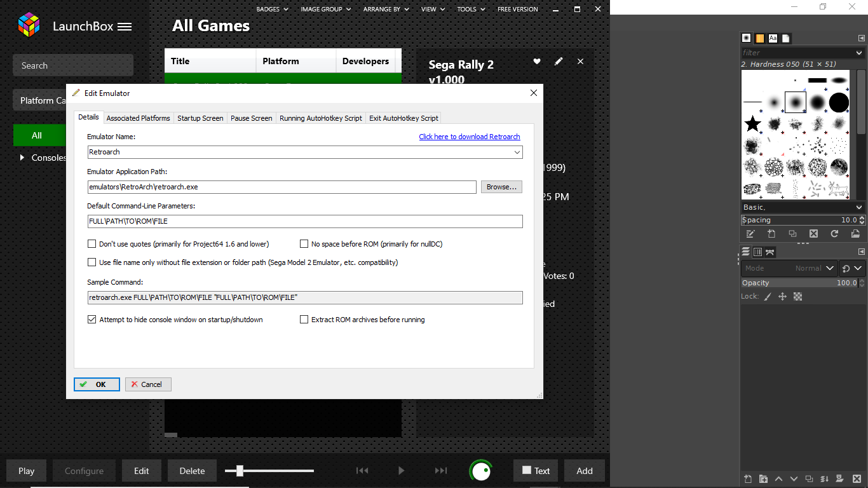Select the Details tab
Viewport: 868px width, 488px height.
click(88, 117)
